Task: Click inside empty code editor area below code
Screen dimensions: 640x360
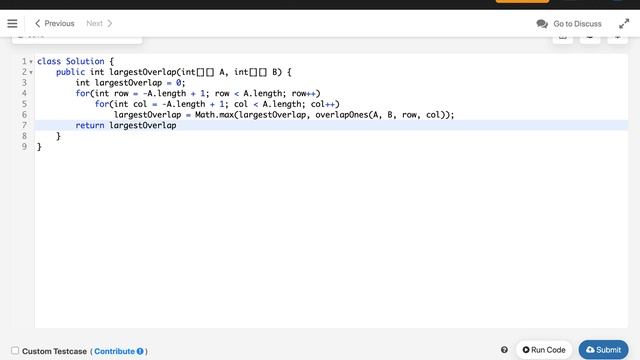Action: pyautogui.click(x=331, y=241)
